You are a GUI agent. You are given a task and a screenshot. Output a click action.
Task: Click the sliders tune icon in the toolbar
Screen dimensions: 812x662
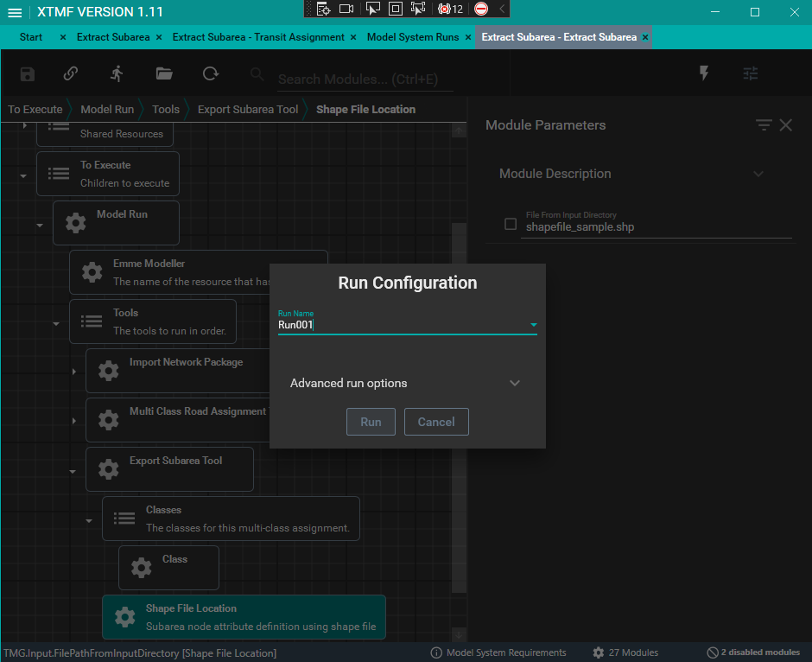pos(751,73)
